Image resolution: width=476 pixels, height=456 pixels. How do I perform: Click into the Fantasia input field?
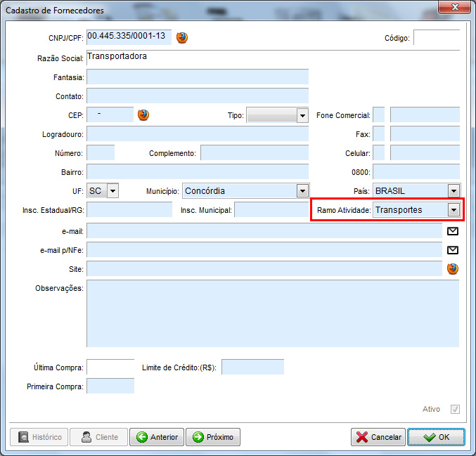(197, 77)
